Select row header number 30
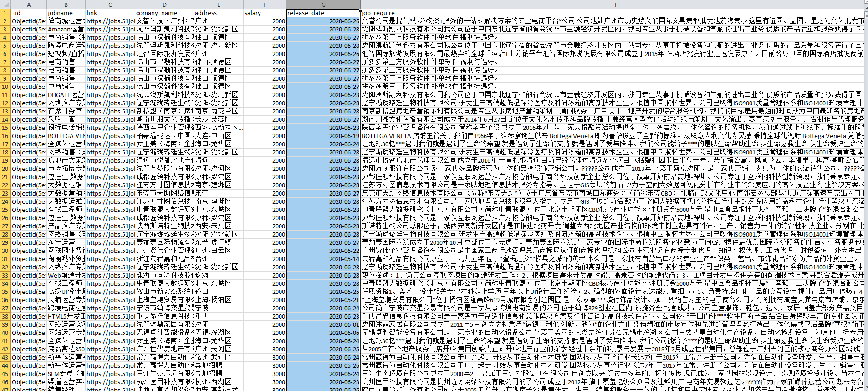 click(5, 251)
